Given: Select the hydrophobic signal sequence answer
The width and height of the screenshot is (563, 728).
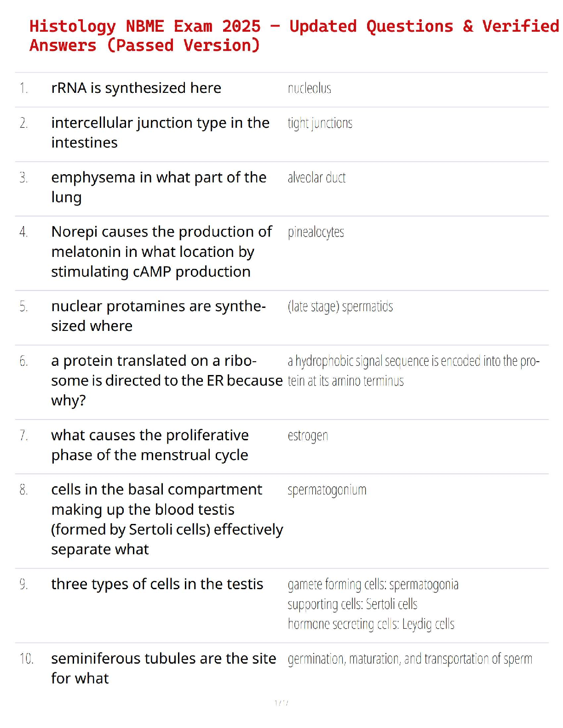Looking at the screenshot, I should [x=413, y=370].
